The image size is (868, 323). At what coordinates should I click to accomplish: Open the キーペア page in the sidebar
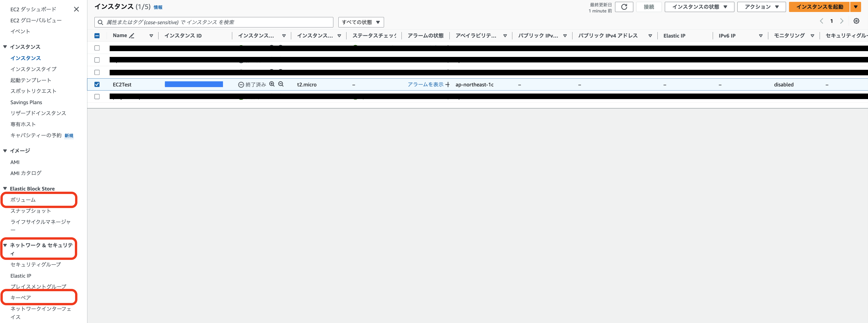[x=20, y=297]
